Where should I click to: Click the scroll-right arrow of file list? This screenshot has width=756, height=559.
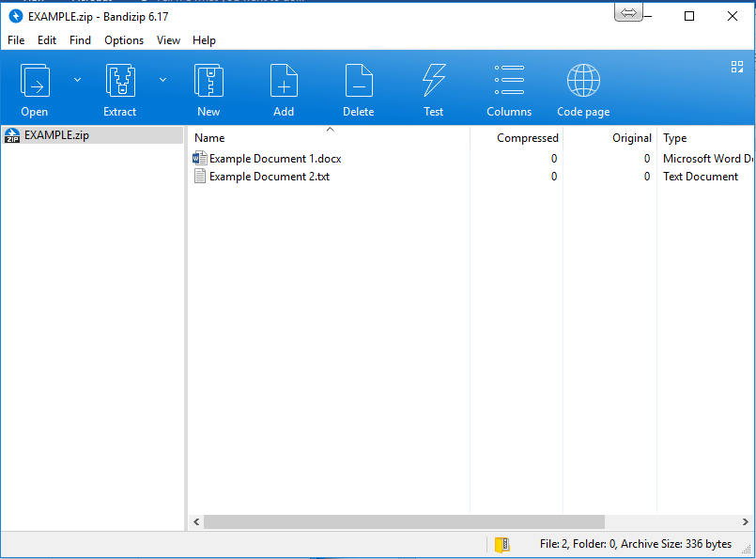pyautogui.click(x=746, y=521)
